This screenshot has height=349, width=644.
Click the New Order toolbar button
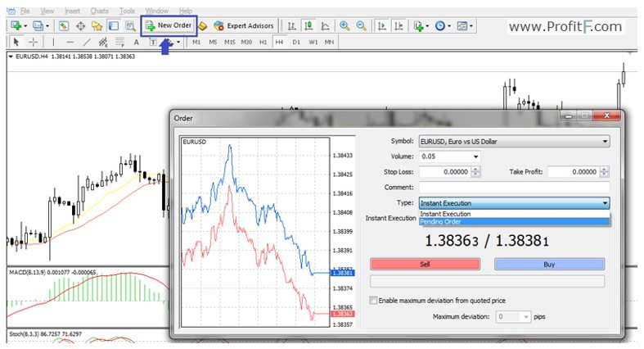169,25
